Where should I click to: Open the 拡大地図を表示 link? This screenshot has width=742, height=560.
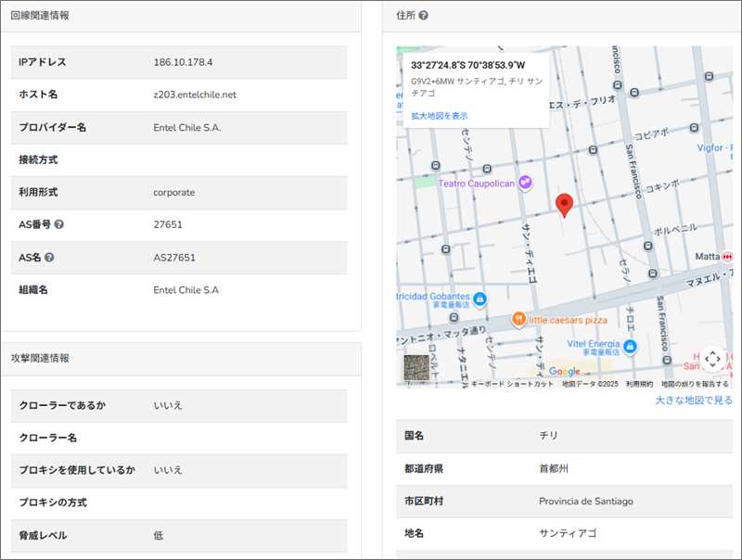click(439, 116)
